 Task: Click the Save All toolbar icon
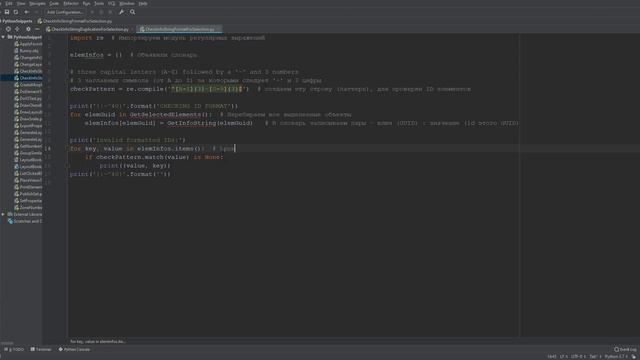click(7, 12)
